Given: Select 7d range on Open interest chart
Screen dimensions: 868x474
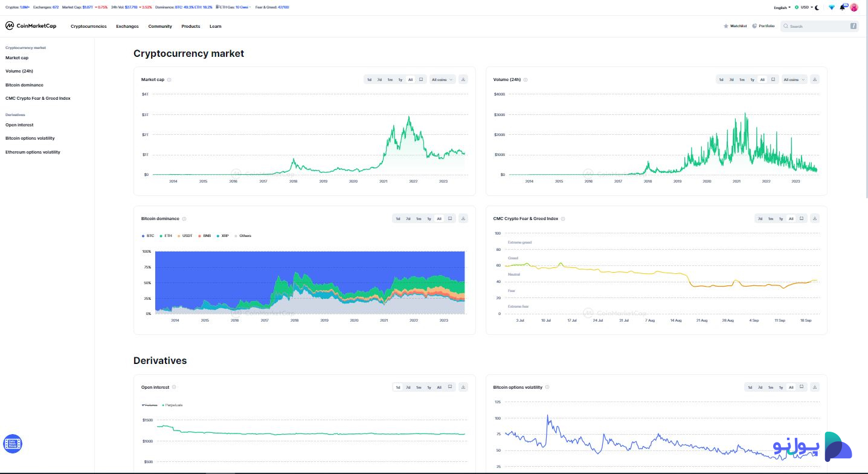Looking at the screenshot, I should click(x=408, y=387).
